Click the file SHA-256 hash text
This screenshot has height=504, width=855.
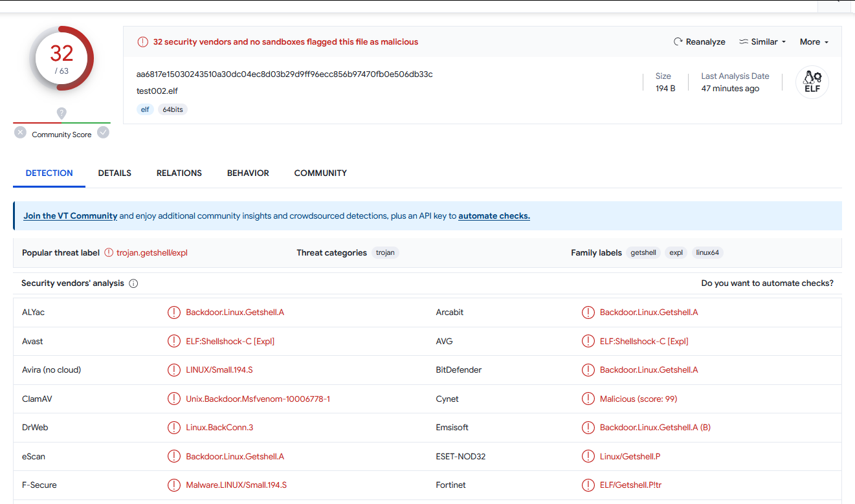(284, 74)
